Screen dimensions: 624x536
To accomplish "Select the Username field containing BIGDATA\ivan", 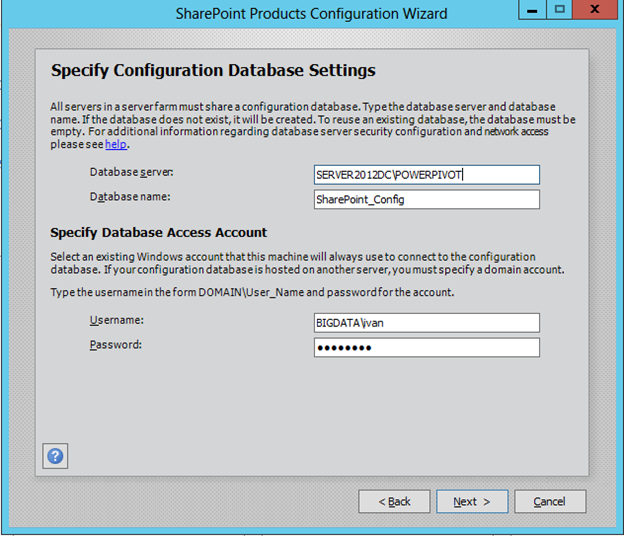I will coord(426,323).
